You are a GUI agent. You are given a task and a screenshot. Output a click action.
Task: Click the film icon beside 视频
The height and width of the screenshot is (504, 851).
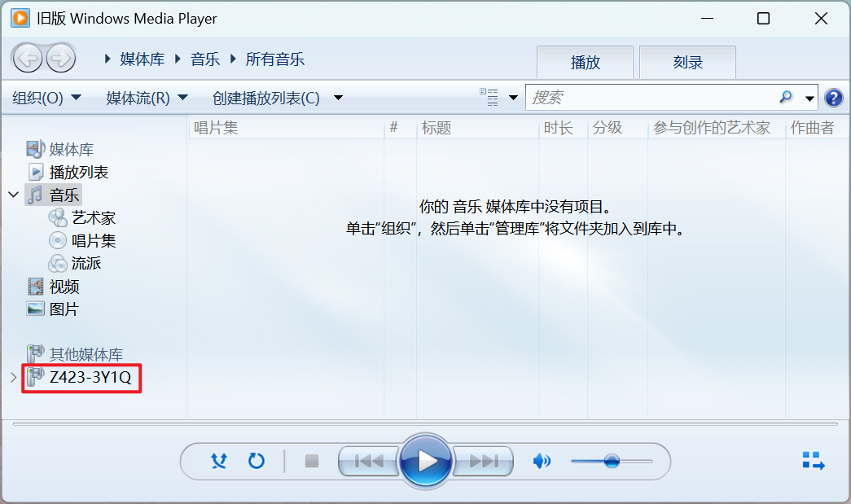click(x=35, y=286)
